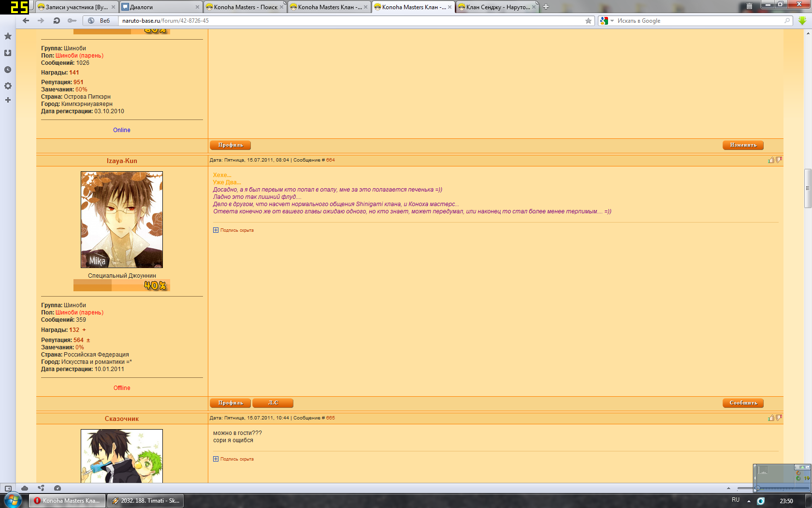Open the sidebar settings gear
The width and height of the screenshot is (812, 508).
tap(8, 86)
